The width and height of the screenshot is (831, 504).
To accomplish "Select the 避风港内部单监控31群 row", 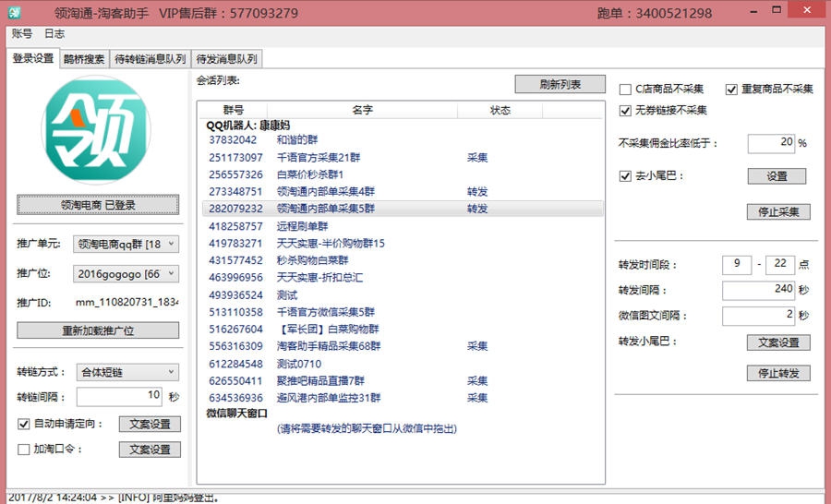I will pyautogui.click(x=403, y=398).
